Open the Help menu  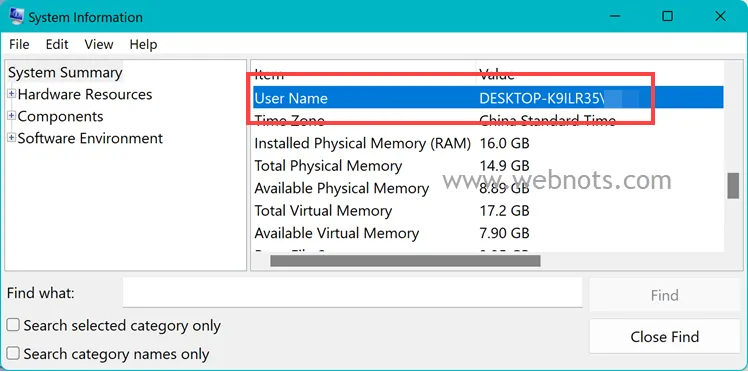(x=143, y=44)
